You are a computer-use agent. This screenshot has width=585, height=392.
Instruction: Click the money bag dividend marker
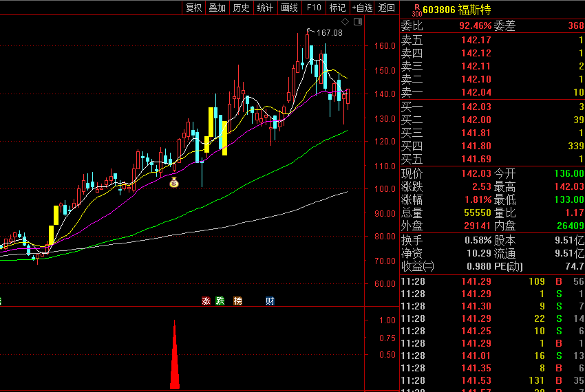click(x=174, y=182)
